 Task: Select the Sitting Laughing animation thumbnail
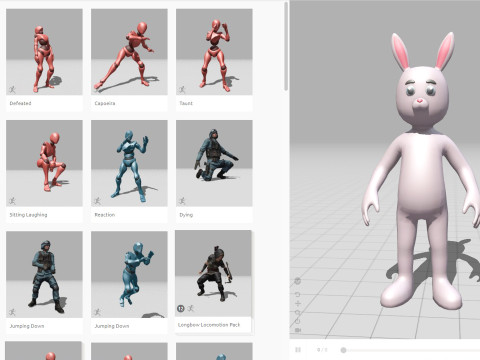pyautogui.click(x=44, y=163)
